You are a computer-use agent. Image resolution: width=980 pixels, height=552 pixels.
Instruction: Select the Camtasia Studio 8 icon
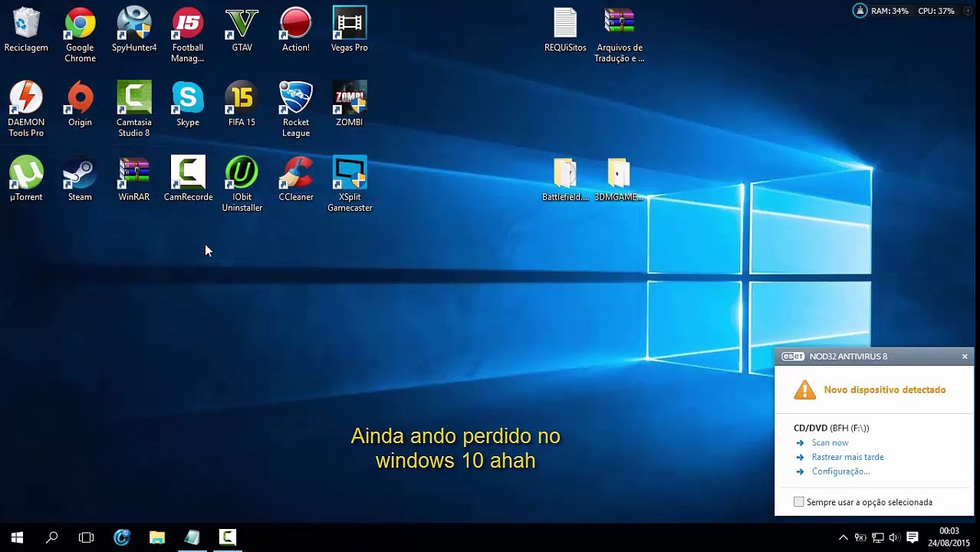134,110
